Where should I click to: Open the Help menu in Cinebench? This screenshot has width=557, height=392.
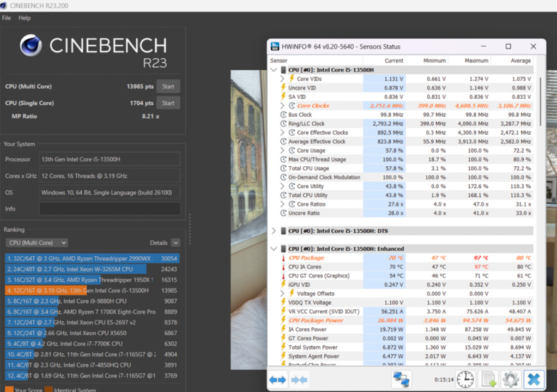pyautogui.click(x=25, y=18)
